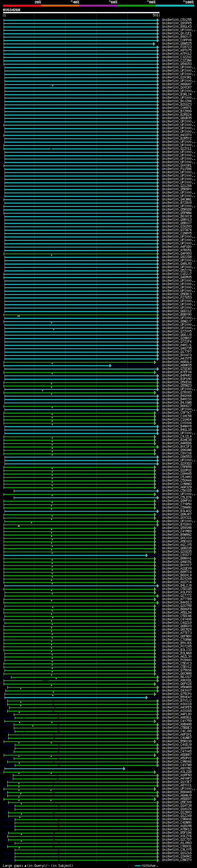Select the UniRef100_C4JZL4 label

click(177, 436)
